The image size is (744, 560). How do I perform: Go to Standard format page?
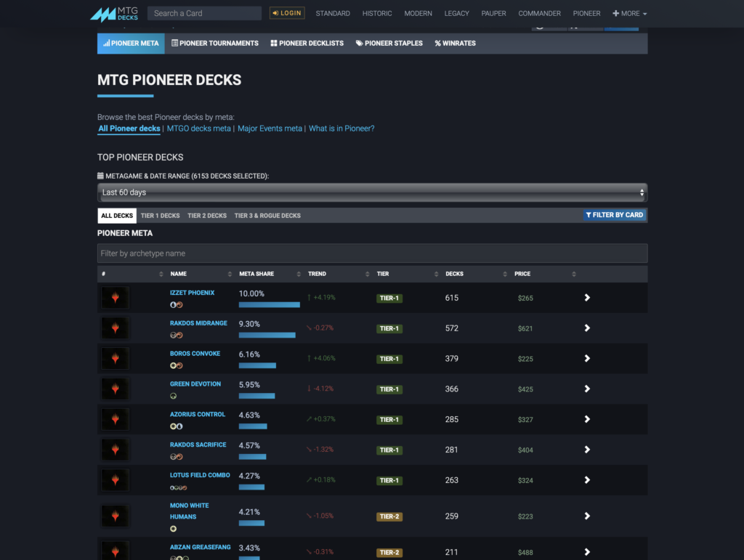coord(333,13)
